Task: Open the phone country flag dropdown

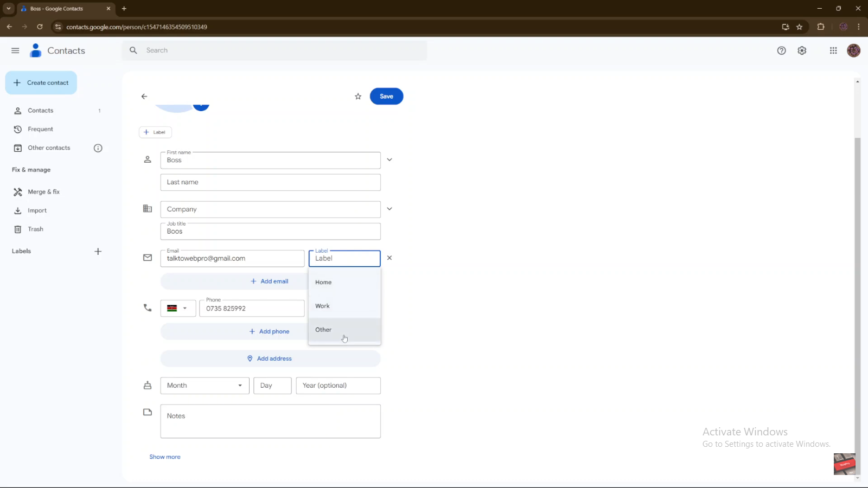Action: pyautogui.click(x=178, y=309)
